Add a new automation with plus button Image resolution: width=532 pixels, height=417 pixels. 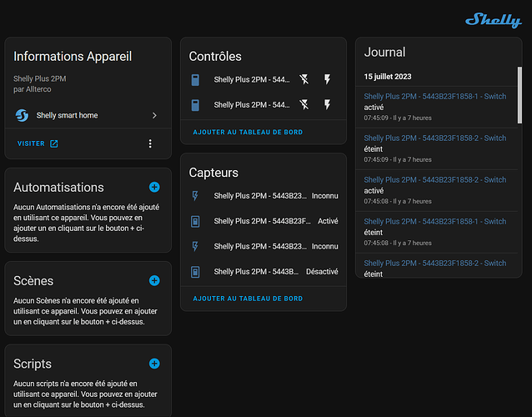pos(154,187)
